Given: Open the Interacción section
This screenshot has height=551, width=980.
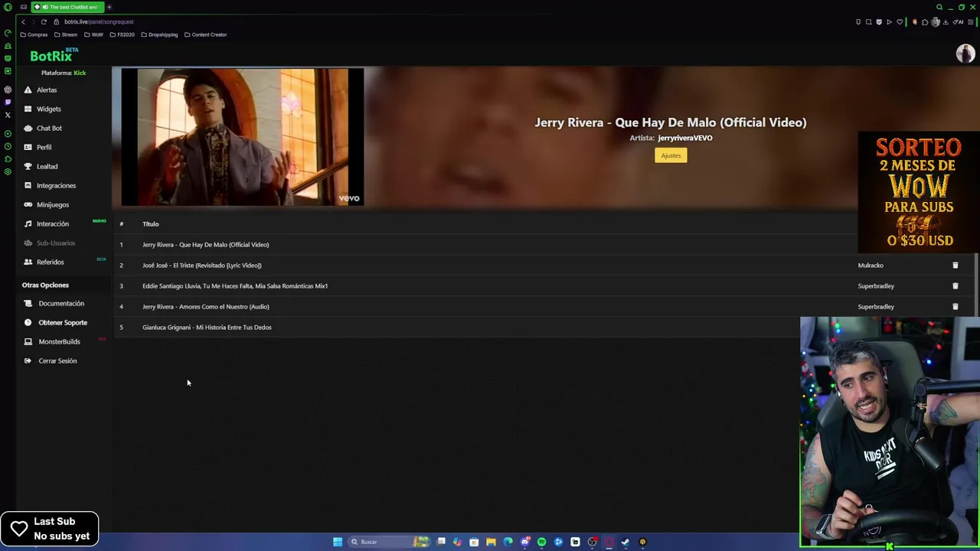Looking at the screenshot, I should point(52,223).
